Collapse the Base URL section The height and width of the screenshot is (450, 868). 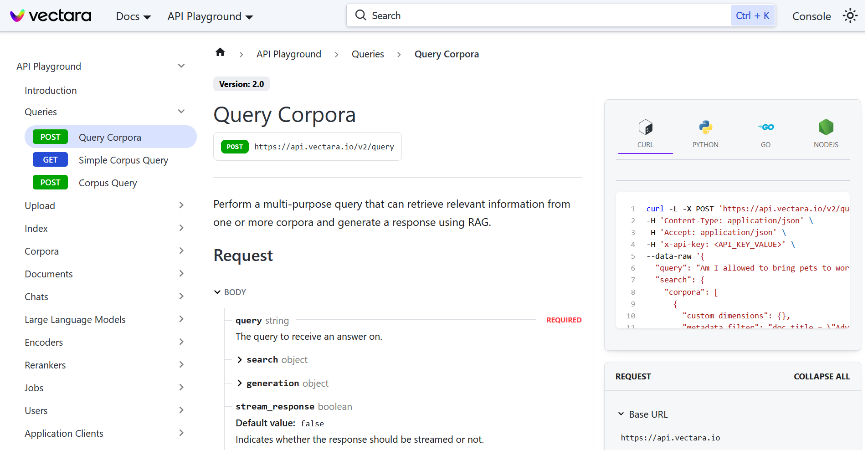pyautogui.click(x=643, y=414)
